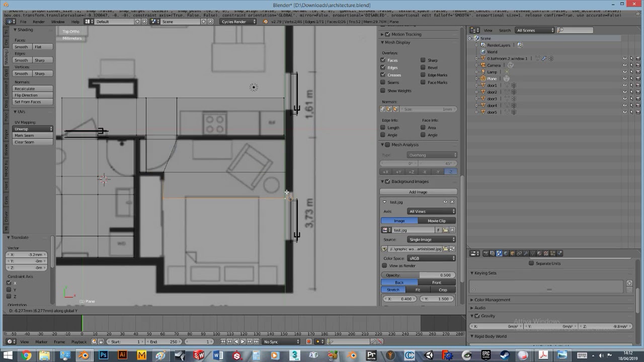This screenshot has width=644, height=362.
Task: Collapse the Mesh Display panel
Action: [x=382, y=42]
